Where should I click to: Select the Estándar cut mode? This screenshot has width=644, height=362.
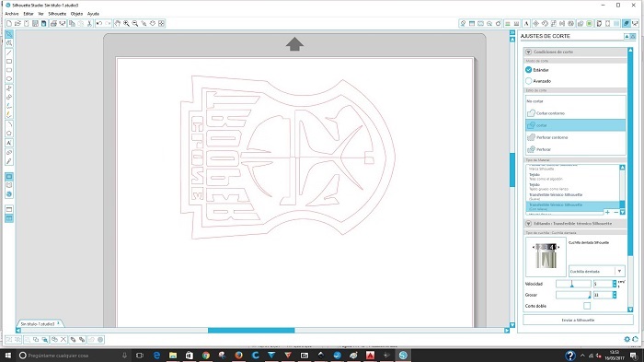(x=529, y=70)
